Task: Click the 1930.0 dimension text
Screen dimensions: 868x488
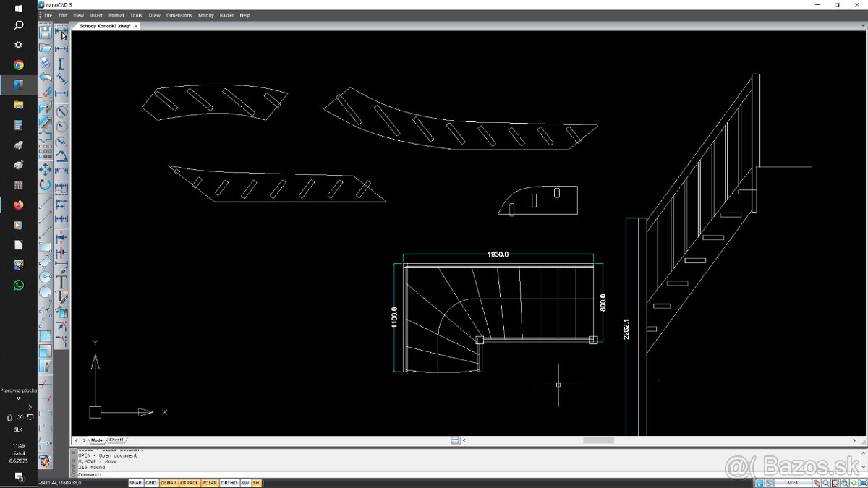Action: point(498,254)
